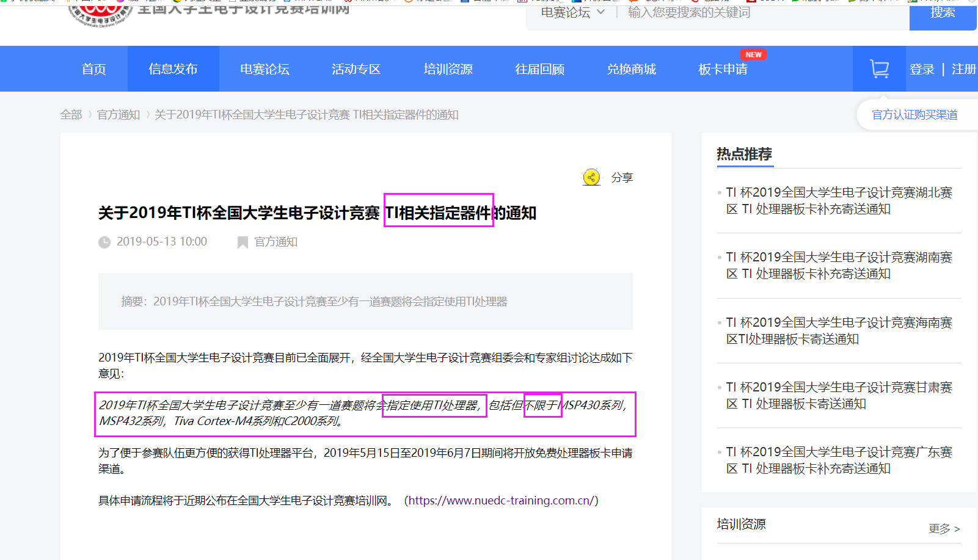978x560 pixels.
Task: Select 活动专区 navigation item
Action: (357, 69)
